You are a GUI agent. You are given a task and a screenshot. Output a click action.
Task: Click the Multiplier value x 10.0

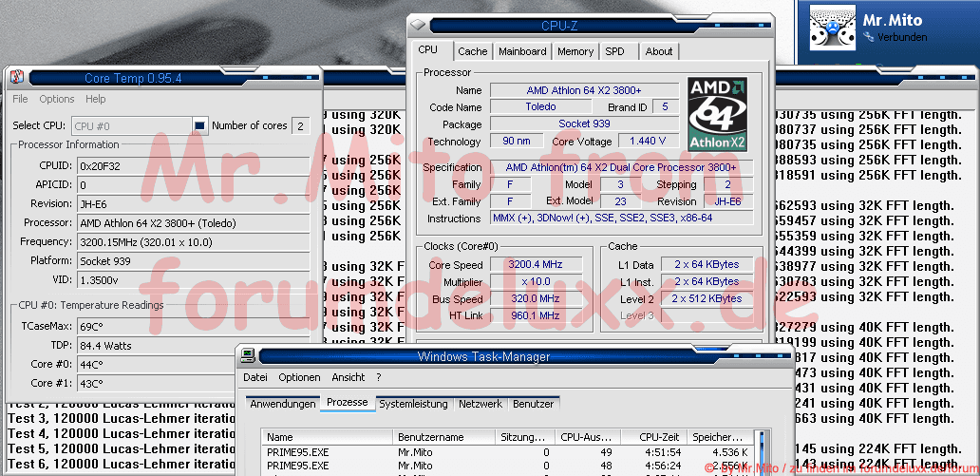click(537, 281)
